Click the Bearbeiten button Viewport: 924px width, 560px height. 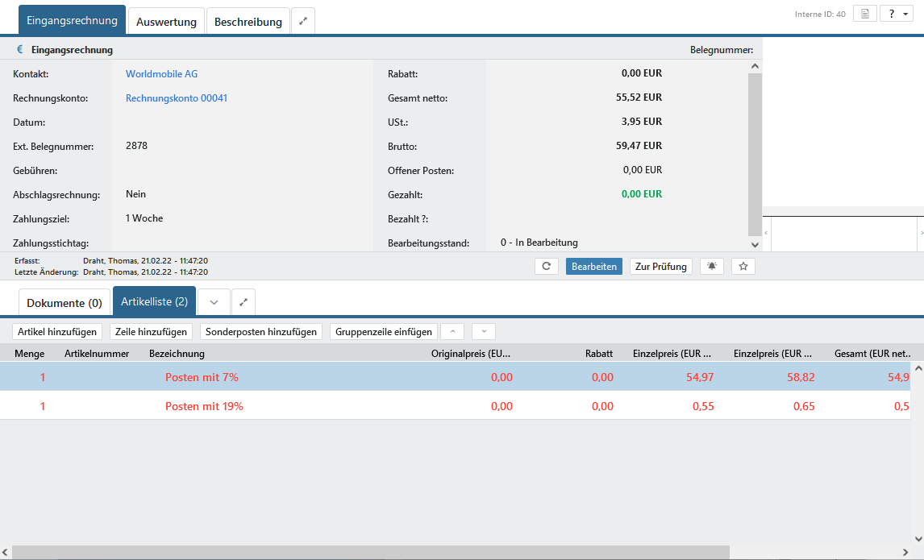point(593,267)
